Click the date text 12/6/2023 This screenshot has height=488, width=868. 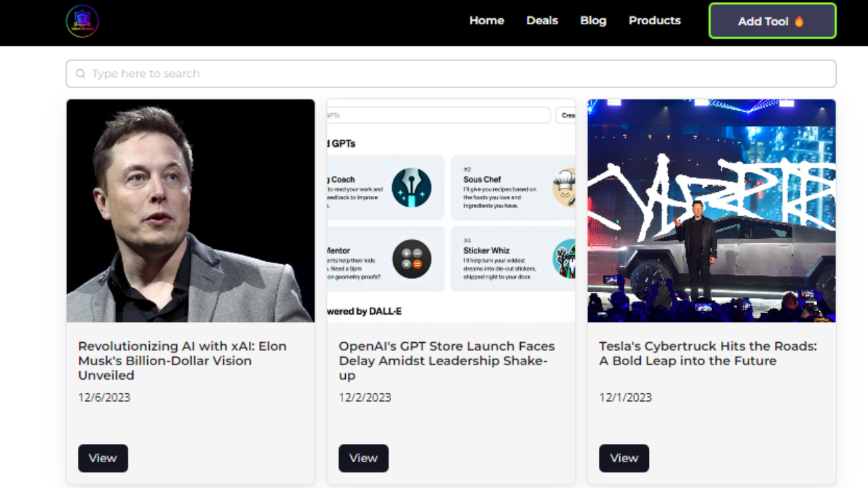[104, 397]
